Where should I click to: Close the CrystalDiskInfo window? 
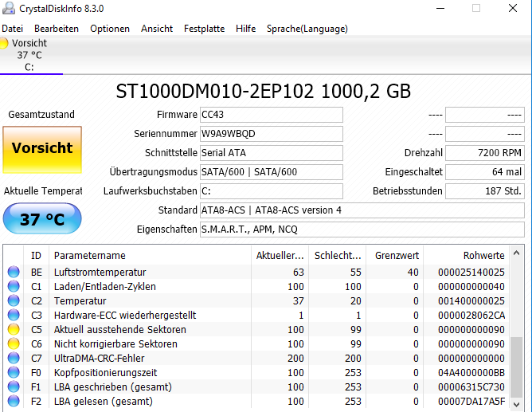513,8
